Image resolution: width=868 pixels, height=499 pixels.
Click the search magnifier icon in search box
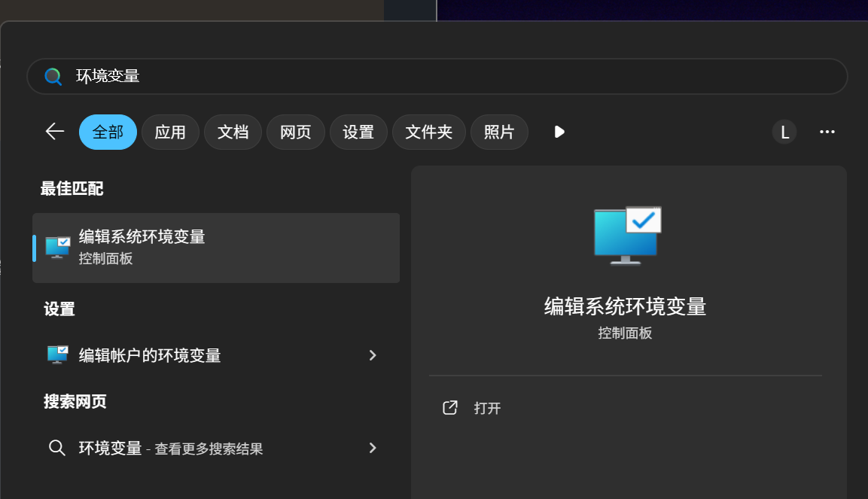point(53,77)
